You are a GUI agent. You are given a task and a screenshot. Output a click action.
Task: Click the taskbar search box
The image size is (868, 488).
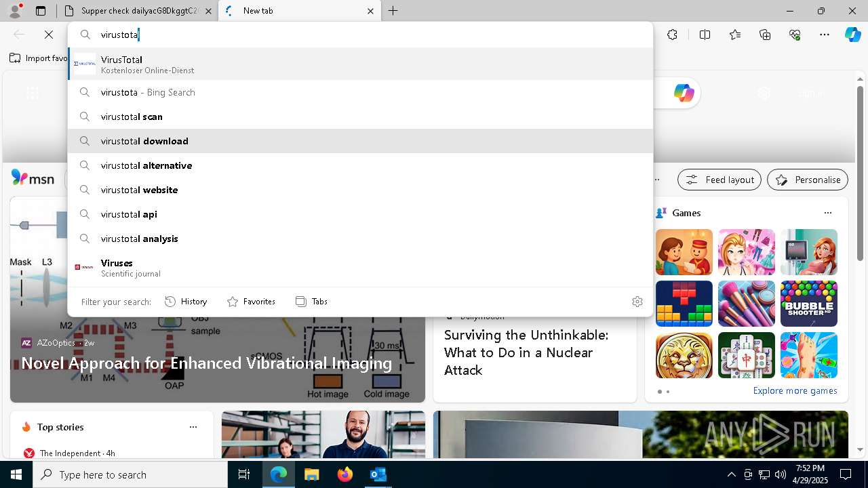130,474
